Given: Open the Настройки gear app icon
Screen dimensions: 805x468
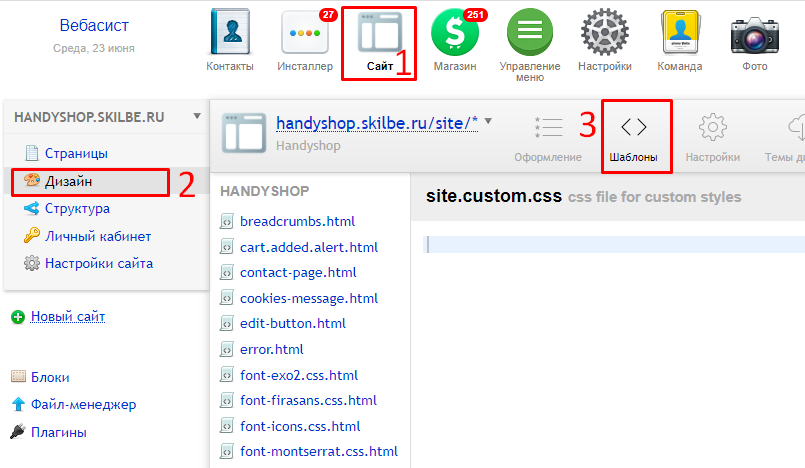Looking at the screenshot, I should pyautogui.click(x=605, y=37).
